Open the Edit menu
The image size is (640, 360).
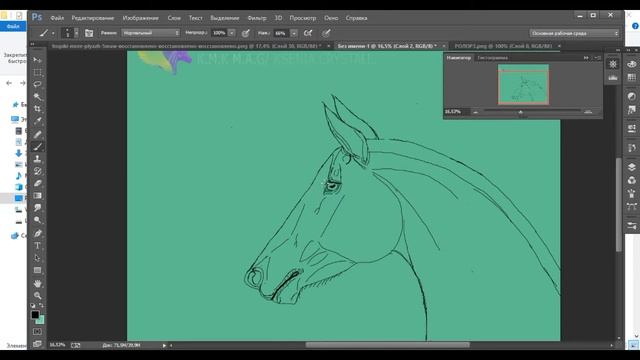[x=93, y=18]
